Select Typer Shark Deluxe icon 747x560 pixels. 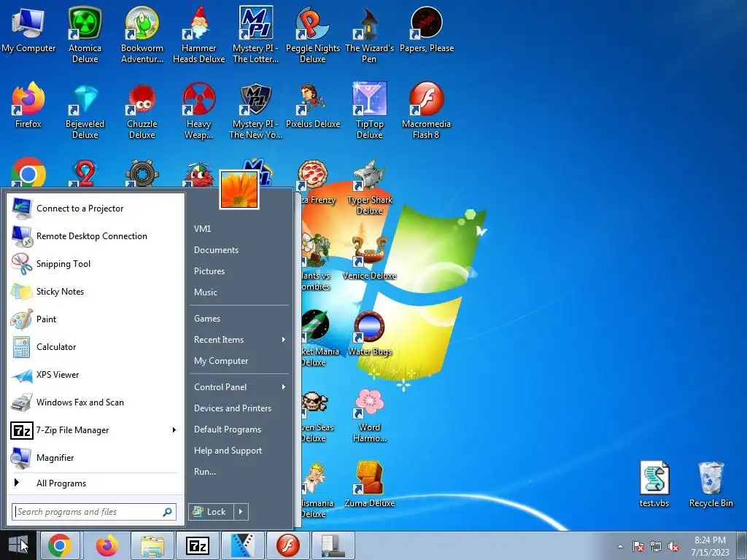coord(369,186)
